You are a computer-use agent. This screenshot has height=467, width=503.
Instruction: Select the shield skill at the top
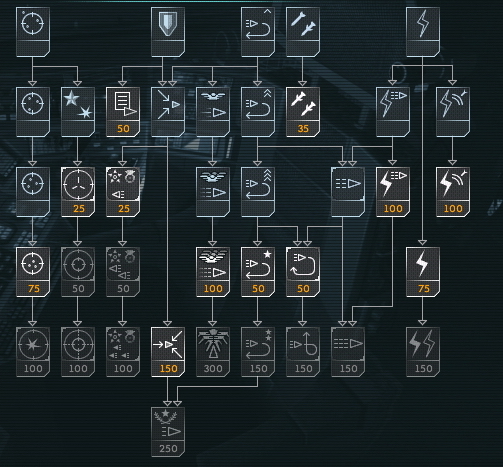pyautogui.click(x=168, y=32)
